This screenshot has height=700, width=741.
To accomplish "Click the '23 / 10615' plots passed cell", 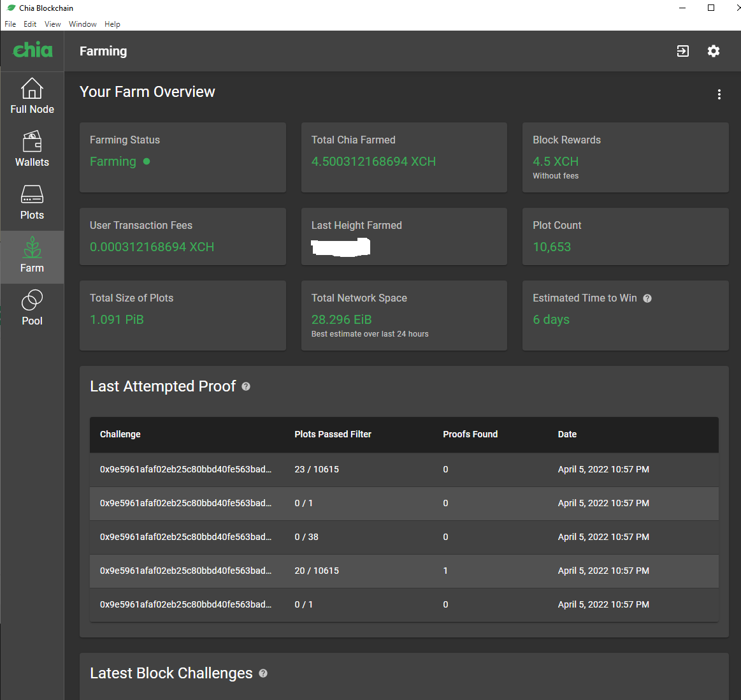I will coord(317,469).
